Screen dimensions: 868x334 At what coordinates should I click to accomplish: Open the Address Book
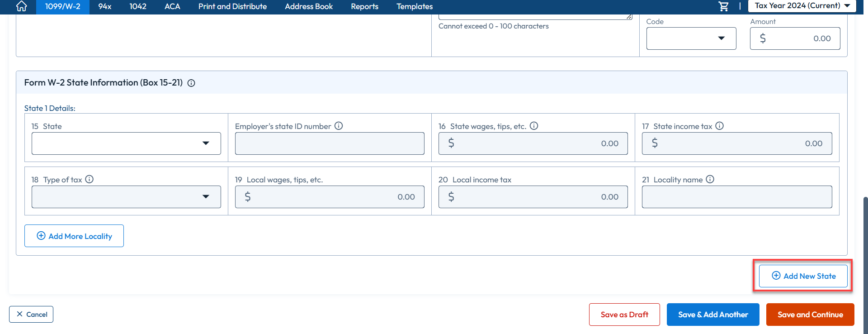click(309, 6)
